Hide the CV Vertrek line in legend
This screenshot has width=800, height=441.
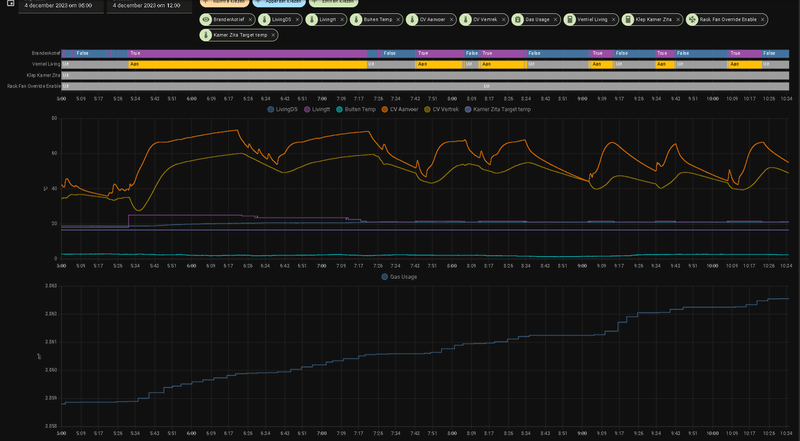click(447, 109)
